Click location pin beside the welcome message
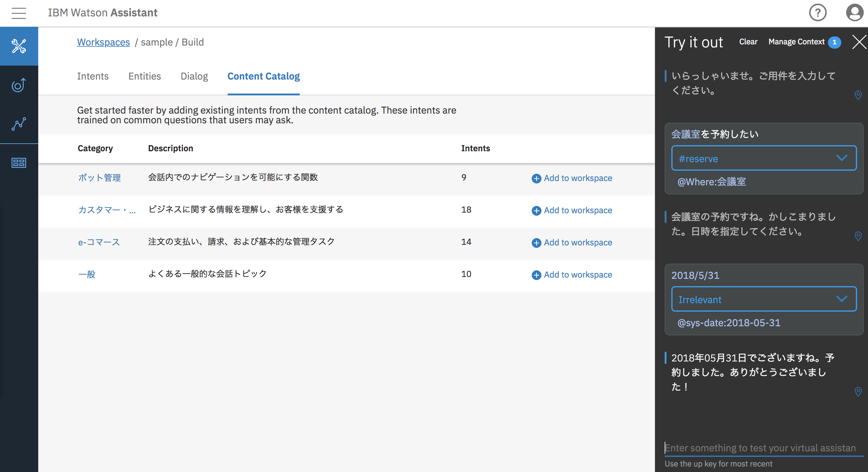 (x=858, y=95)
